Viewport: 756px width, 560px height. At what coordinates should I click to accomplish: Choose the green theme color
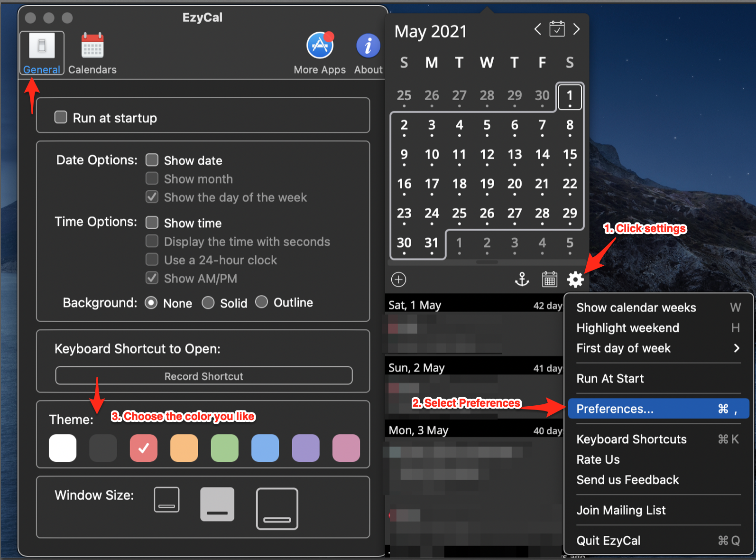click(225, 448)
